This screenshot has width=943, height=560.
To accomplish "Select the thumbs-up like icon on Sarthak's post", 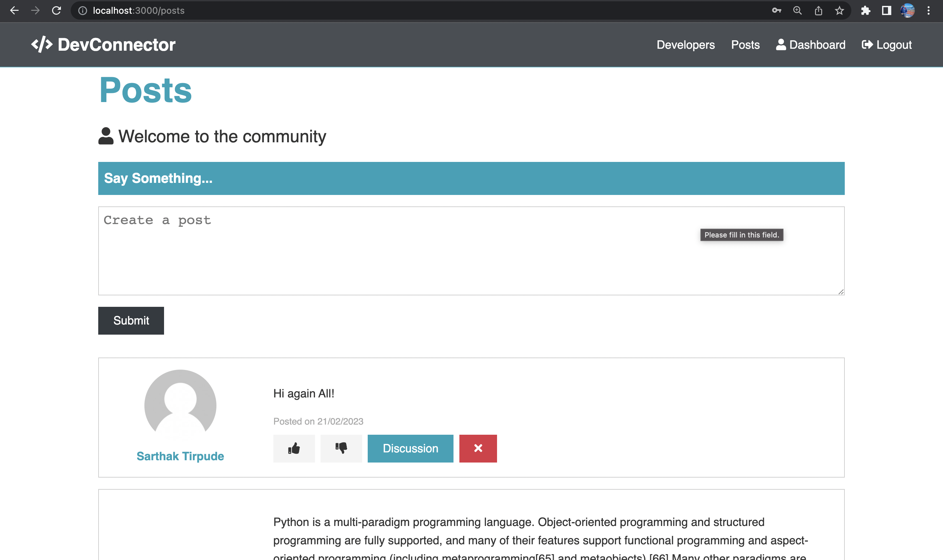I will (294, 448).
